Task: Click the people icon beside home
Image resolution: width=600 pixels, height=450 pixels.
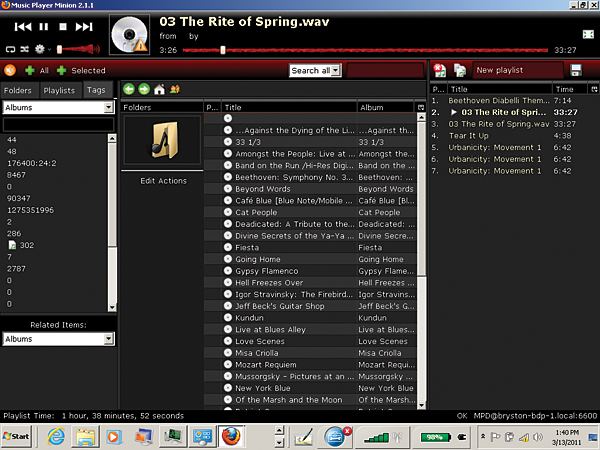Action: pyautogui.click(x=175, y=90)
